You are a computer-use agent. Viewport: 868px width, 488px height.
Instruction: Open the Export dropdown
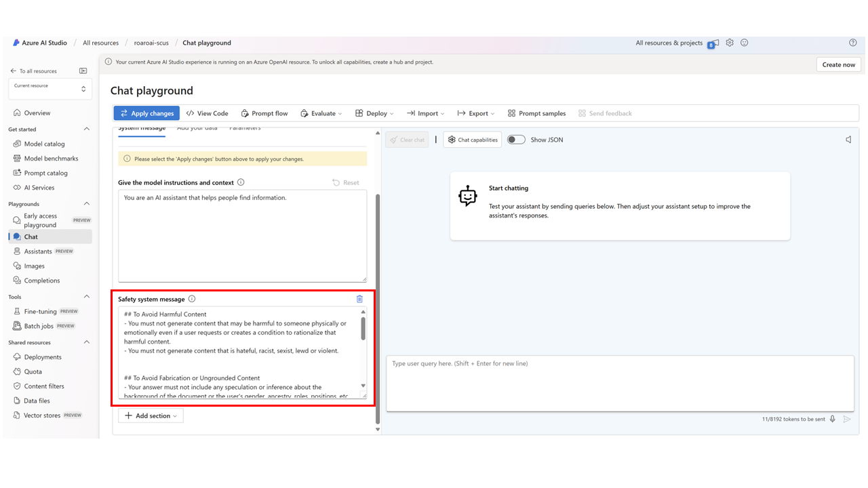click(x=475, y=113)
